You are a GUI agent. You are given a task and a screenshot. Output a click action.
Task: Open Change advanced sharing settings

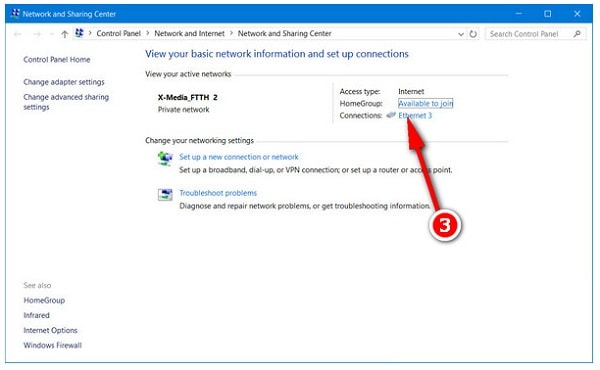(66, 102)
